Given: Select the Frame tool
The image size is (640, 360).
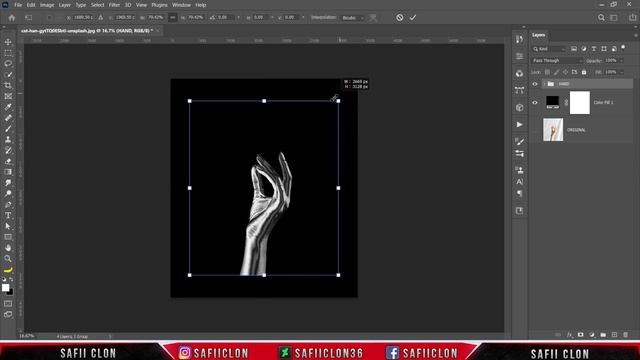Looking at the screenshot, I should pyautogui.click(x=8, y=96).
